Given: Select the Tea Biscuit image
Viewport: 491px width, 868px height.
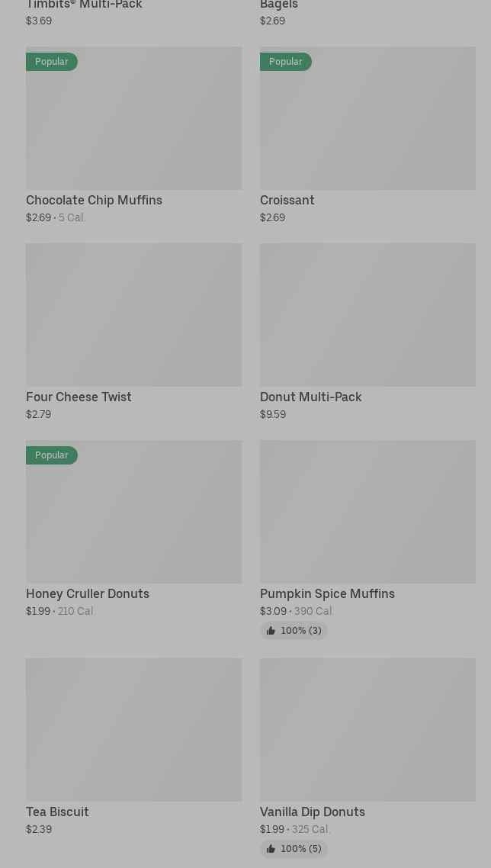Looking at the screenshot, I should click(133, 729).
